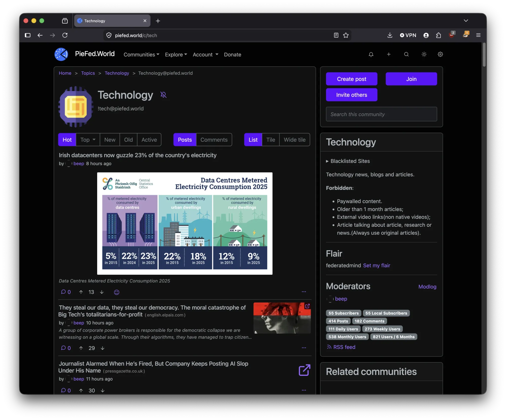This screenshot has height=420, width=506.
Task: Open browser extensions puzzle icon
Action: (x=438, y=35)
